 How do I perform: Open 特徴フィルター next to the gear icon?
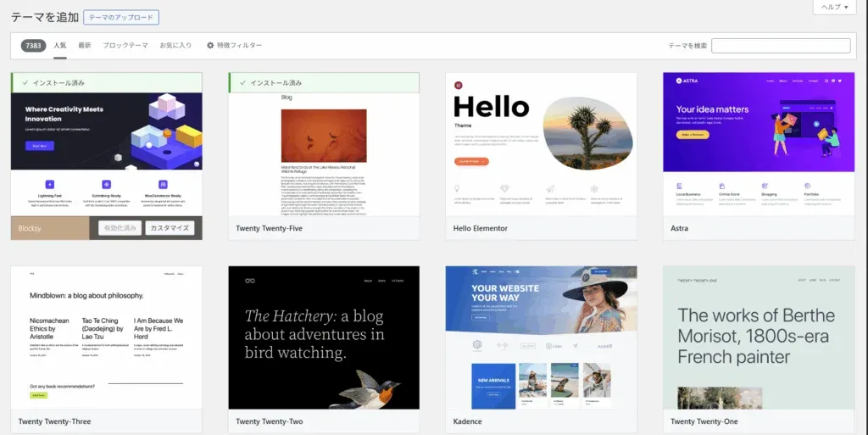click(x=234, y=46)
